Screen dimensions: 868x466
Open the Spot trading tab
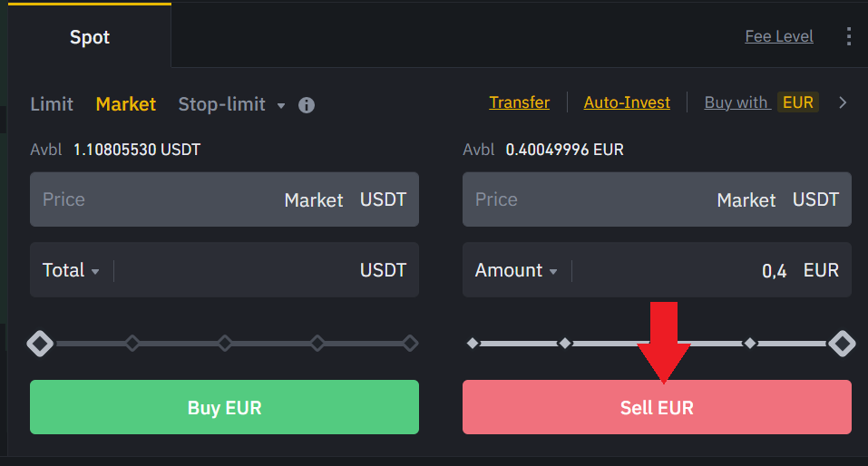pyautogui.click(x=90, y=37)
